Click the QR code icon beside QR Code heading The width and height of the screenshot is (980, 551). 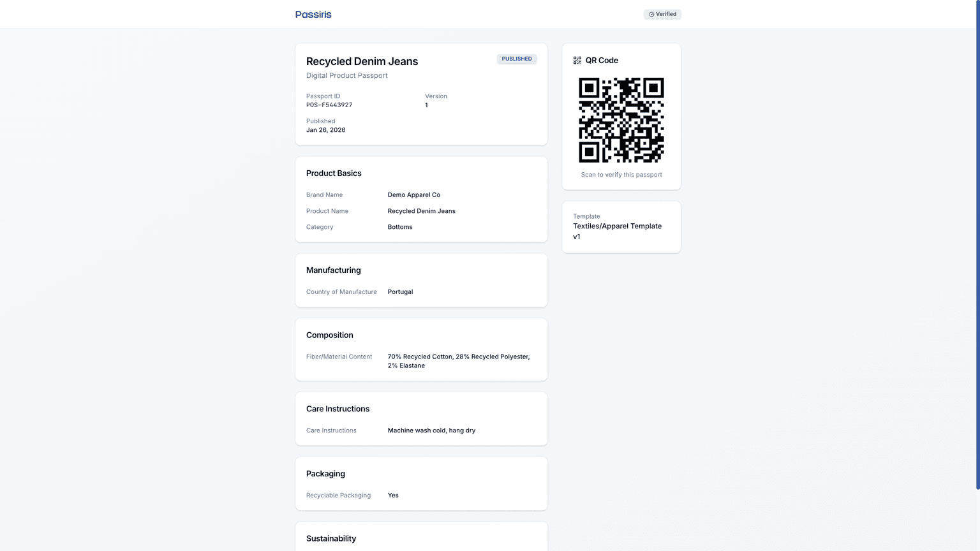point(576,60)
